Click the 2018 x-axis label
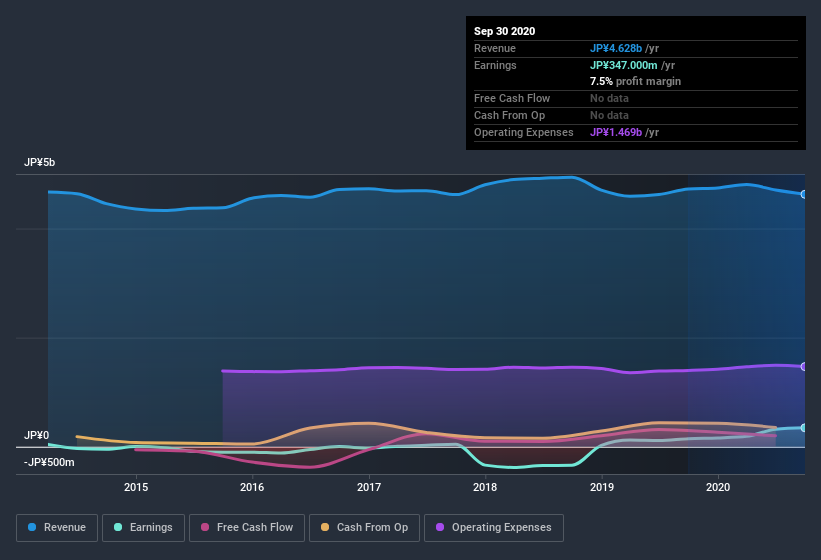This screenshot has width=821, height=560. 485,487
